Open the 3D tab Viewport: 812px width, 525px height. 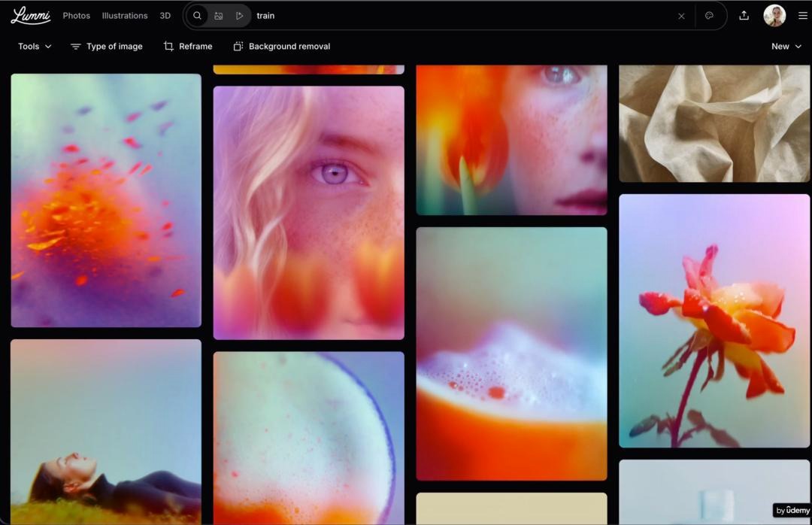coord(165,16)
